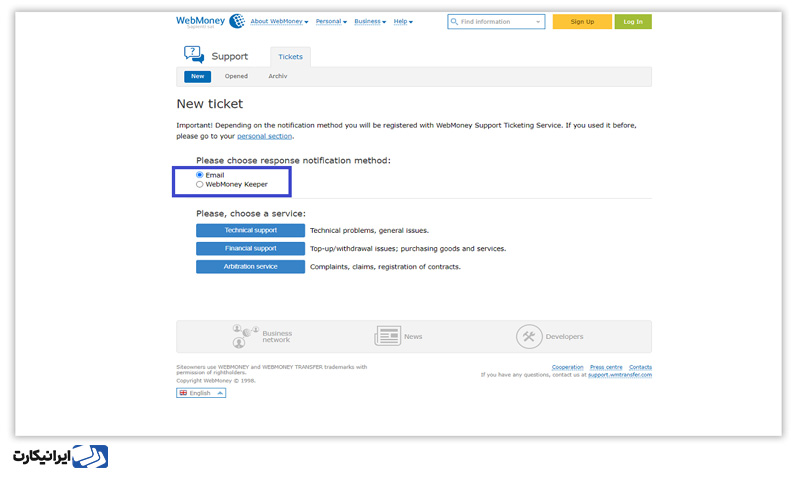The width and height of the screenshot is (800, 477).
Task: Click the Sign Up button
Action: point(582,21)
